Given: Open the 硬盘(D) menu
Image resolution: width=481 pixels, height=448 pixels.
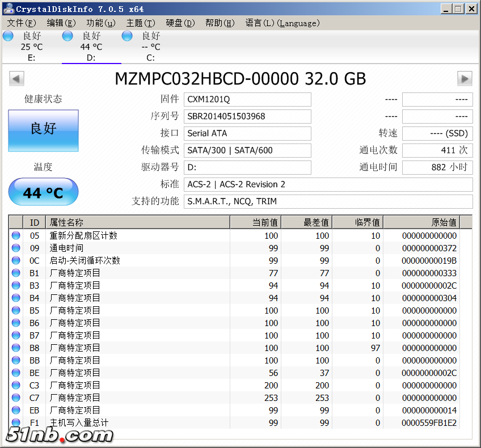Looking at the screenshot, I should click(180, 23).
